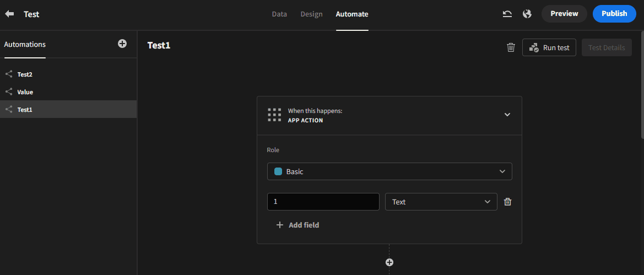644x275 pixels.
Task: Switch to the Design tab
Action: point(311,14)
